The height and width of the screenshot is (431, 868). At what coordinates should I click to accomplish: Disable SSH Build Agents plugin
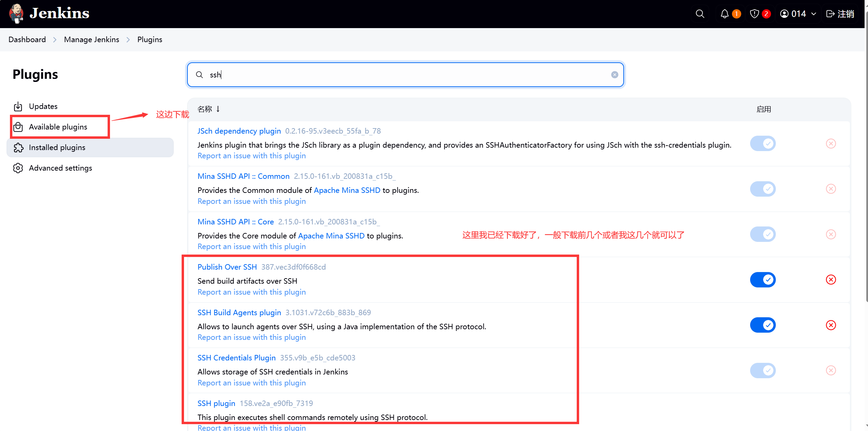pyautogui.click(x=763, y=325)
